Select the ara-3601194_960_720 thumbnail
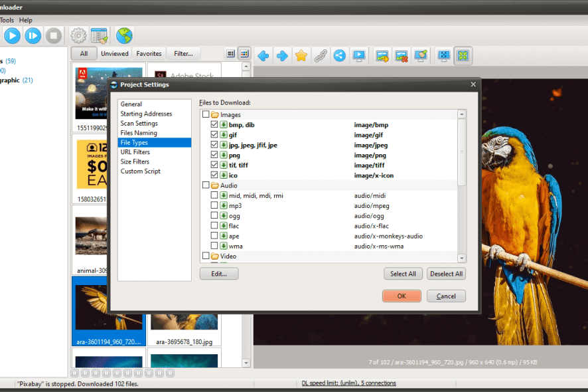This screenshot has width=588, height=392. [x=109, y=311]
